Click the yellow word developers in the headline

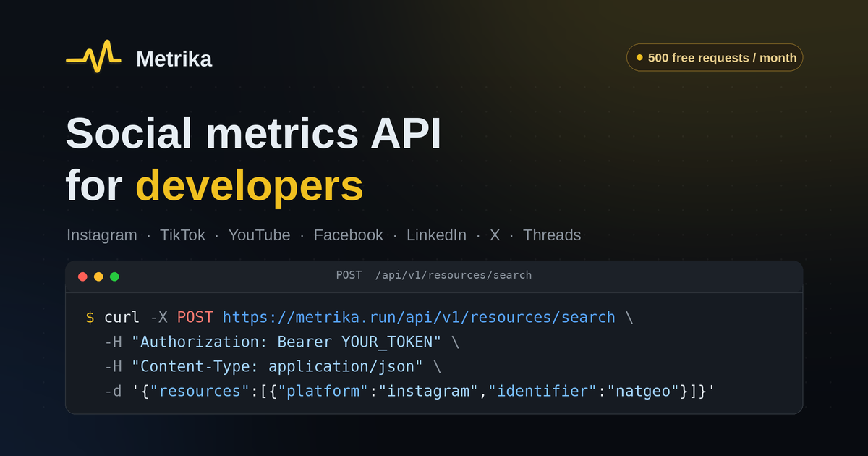250,186
